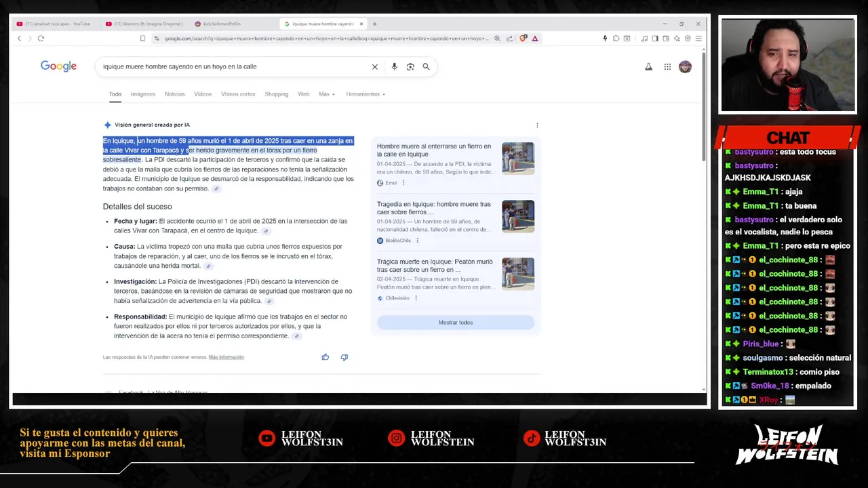Screen dimensions: 868x488
Task: Select the Noticias search filter
Action: tap(174, 94)
